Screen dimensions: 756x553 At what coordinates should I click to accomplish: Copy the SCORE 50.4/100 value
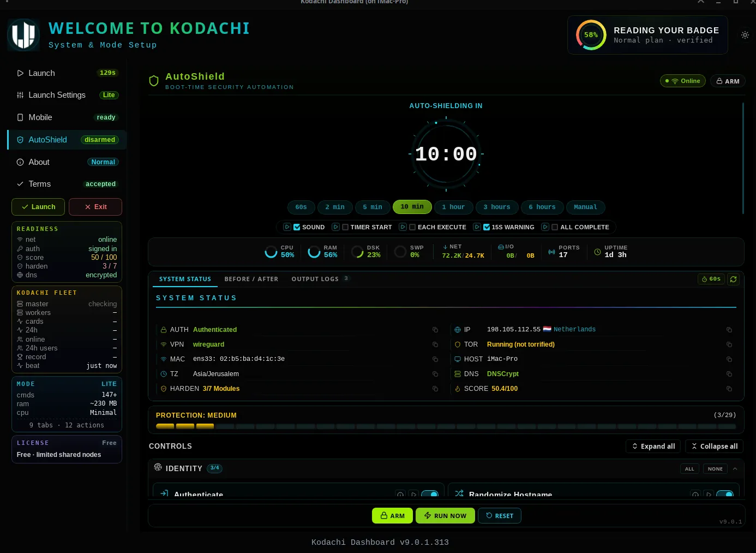[x=729, y=389]
